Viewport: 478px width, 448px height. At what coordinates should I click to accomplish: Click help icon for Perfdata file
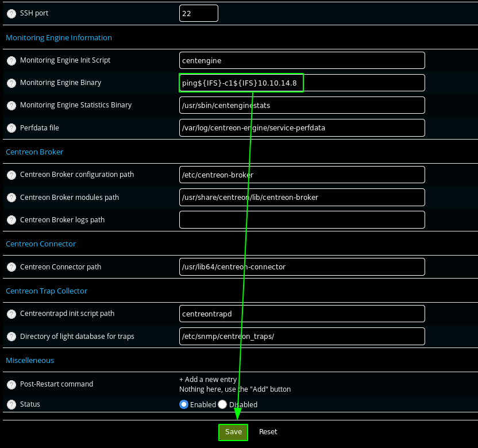(11, 128)
